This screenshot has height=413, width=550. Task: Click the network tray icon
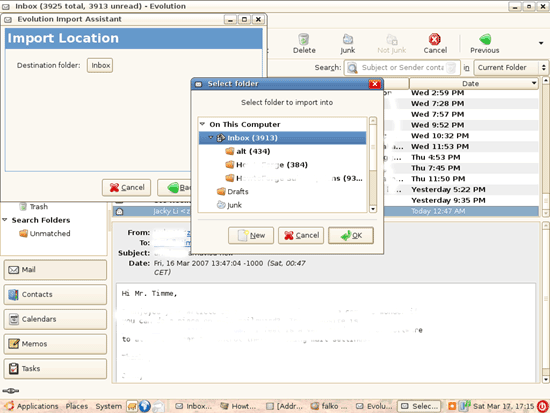[x=464, y=406]
